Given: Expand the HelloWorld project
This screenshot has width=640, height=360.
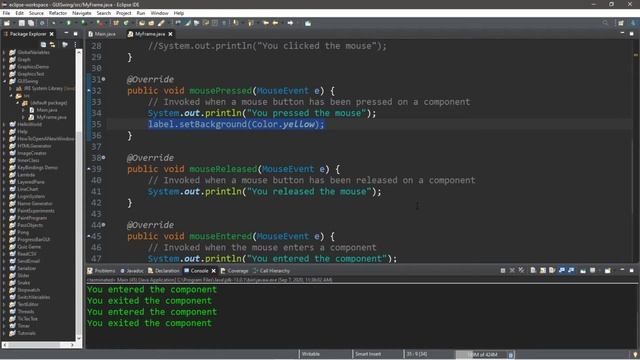Looking at the screenshot, I should click(4, 124).
